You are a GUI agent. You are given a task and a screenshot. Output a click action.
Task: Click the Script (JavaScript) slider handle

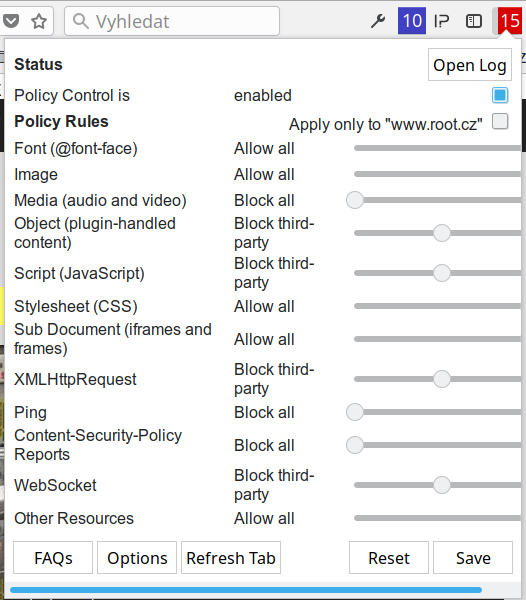pos(442,273)
